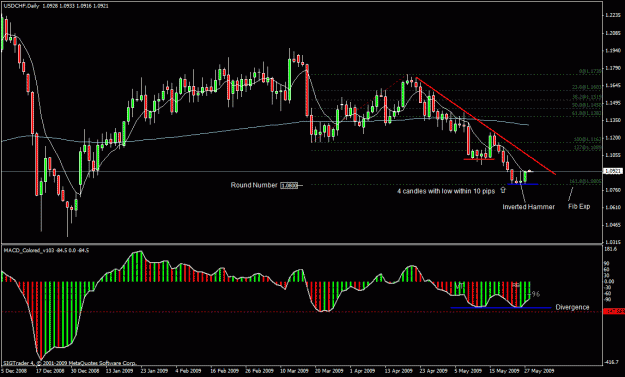Image resolution: width=625 pixels, height=377 pixels.
Task: Click the 181.6 MACD scale label
Action: coord(610,249)
